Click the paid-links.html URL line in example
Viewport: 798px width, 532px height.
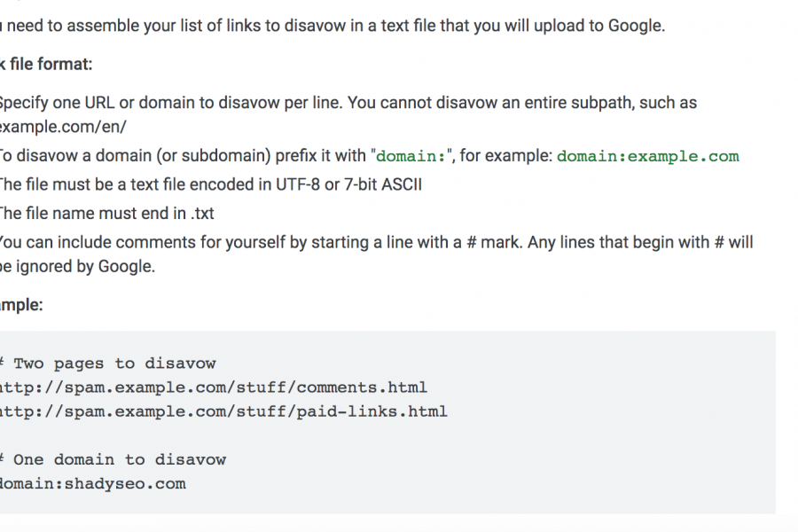224,411
